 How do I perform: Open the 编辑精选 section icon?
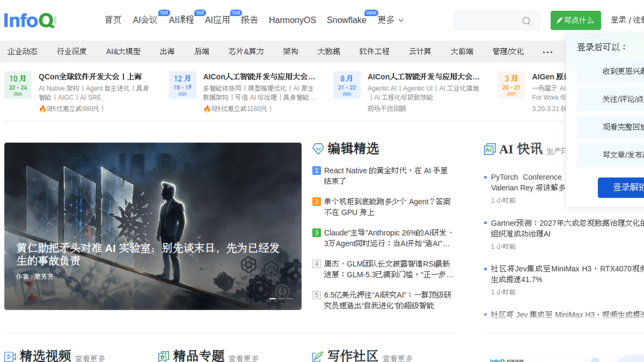point(318,149)
